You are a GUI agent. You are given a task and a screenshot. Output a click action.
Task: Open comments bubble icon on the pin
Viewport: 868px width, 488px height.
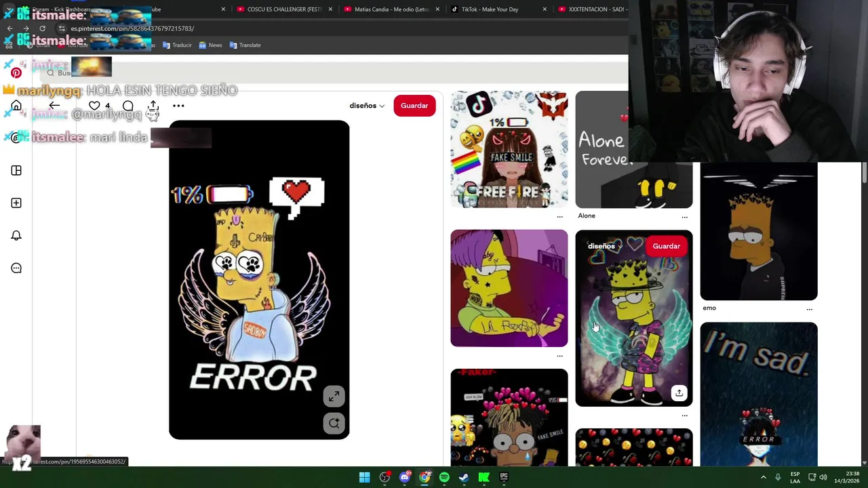coord(128,106)
